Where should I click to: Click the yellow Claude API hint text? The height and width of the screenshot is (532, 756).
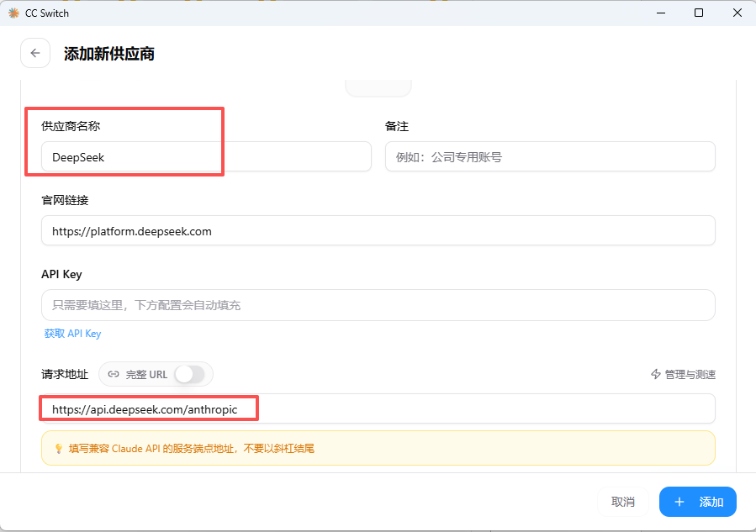(192, 449)
